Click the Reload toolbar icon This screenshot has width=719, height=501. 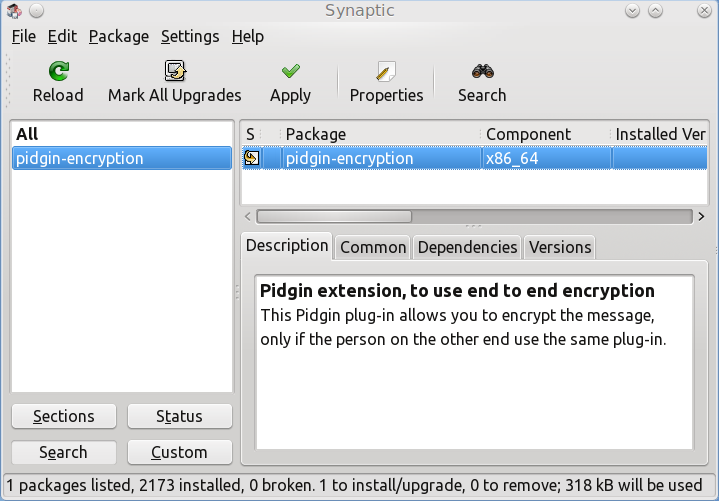[x=59, y=71]
